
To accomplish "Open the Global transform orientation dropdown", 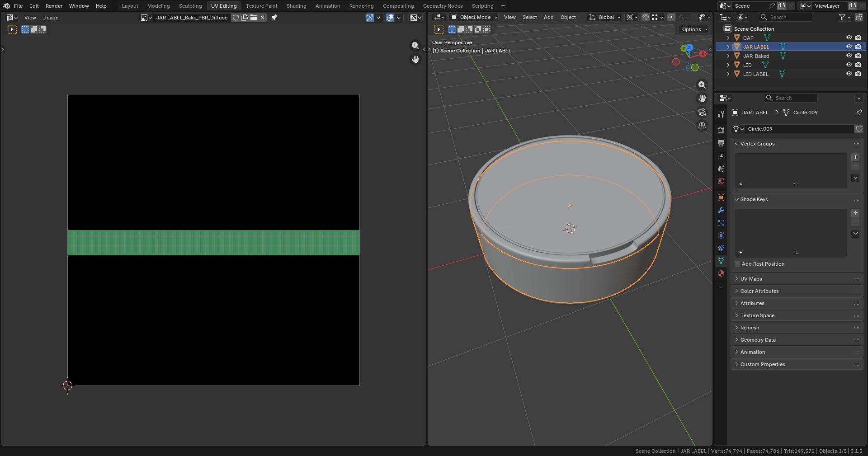I will pos(605,17).
